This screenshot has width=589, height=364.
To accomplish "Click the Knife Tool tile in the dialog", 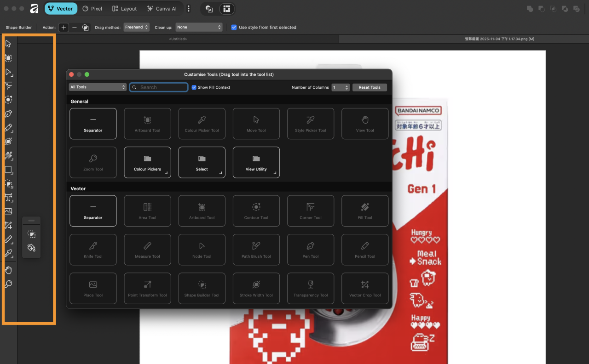I will (93, 250).
